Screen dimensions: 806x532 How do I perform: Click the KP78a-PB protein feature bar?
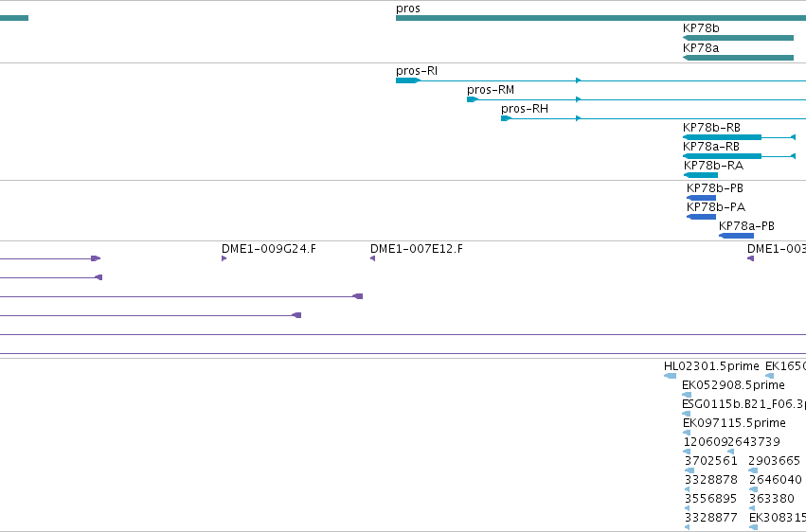pos(736,236)
